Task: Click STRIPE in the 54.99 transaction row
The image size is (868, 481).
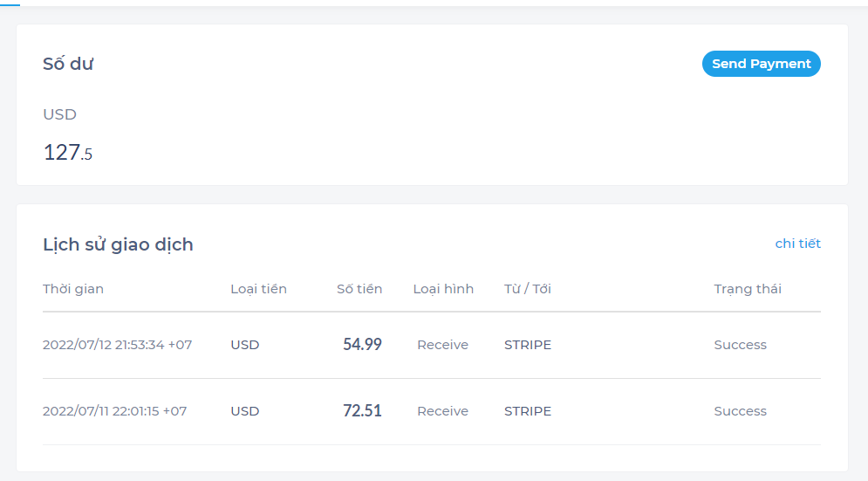Action: (528, 345)
